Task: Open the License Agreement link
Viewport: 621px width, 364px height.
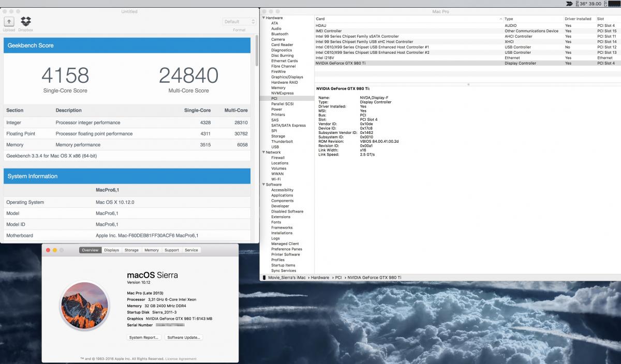Action: tap(181, 359)
